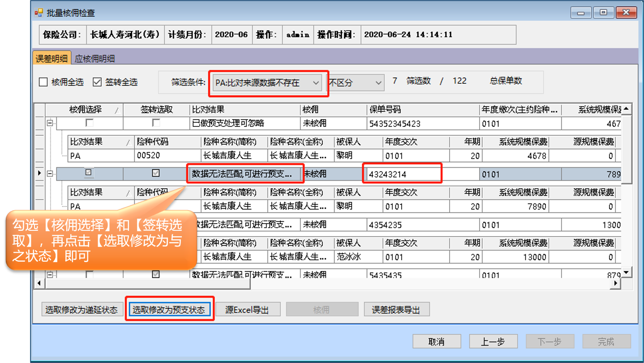Open the 不区分 dropdown
The width and height of the screenshot is (644, 363).
(x=378, y=83)
